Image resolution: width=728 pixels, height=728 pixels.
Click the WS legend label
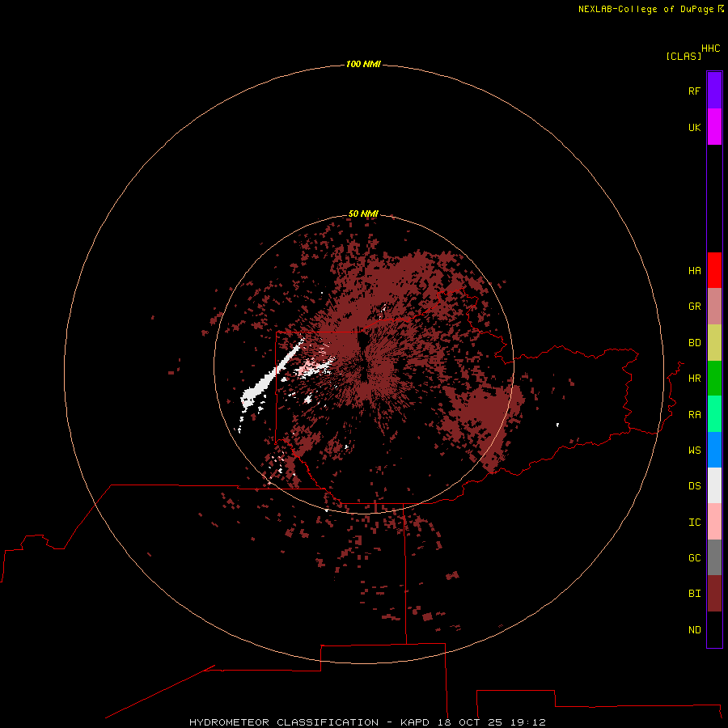(694, 450)
